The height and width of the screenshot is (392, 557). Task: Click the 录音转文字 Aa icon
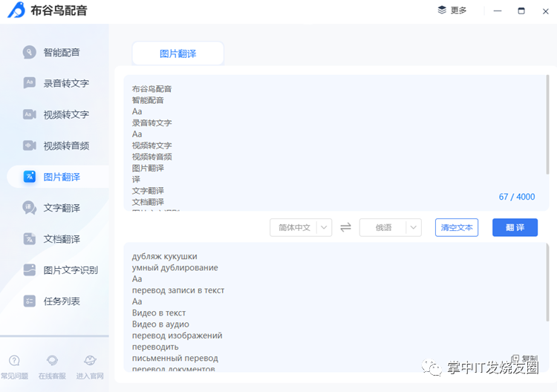[x=30, y=83]
